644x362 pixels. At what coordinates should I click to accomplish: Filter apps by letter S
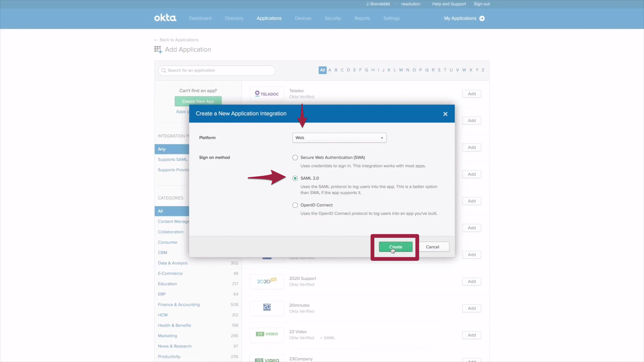(x=439, y=70)
